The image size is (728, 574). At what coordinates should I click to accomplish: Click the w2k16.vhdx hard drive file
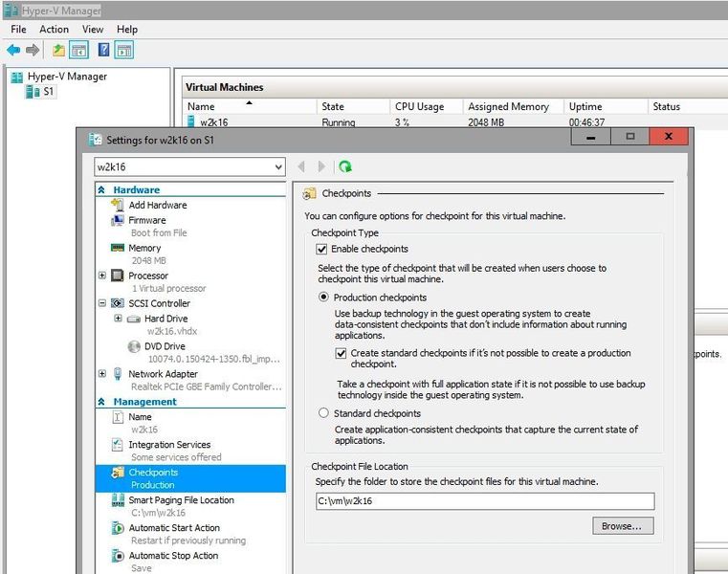(x=172, y=331)
